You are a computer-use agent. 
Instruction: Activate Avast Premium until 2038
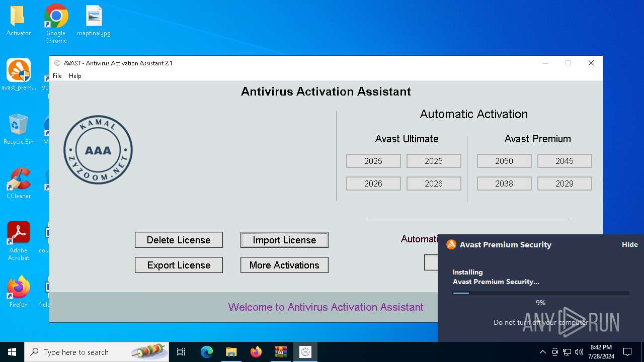[504, 184]
